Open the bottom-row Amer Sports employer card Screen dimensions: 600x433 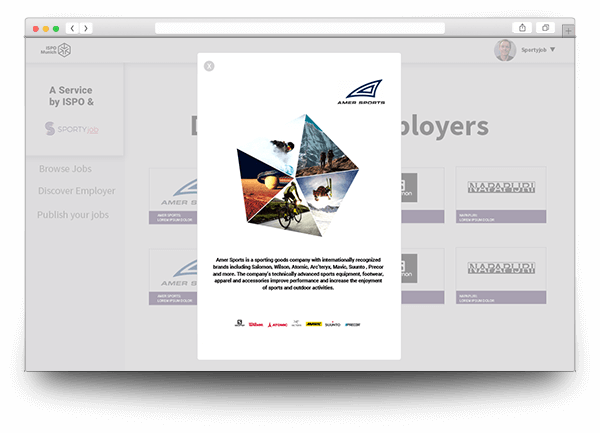(173, 277)
